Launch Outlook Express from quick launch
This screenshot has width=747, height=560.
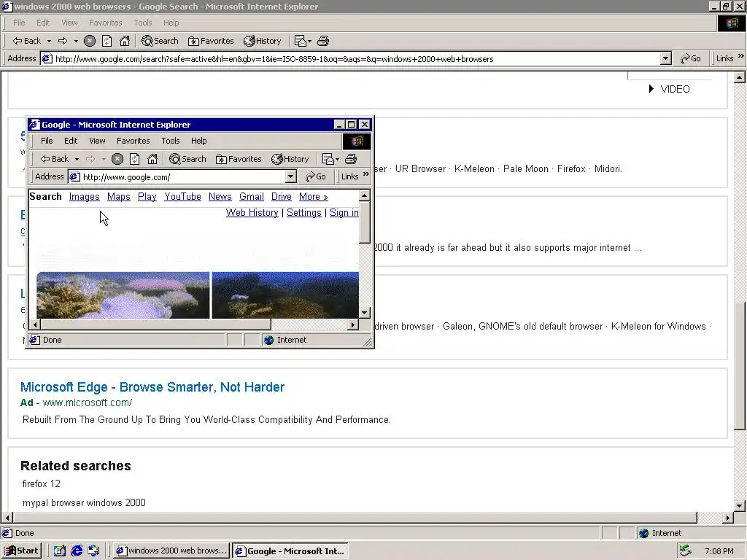pyautogui.click(x=93, y=551)
